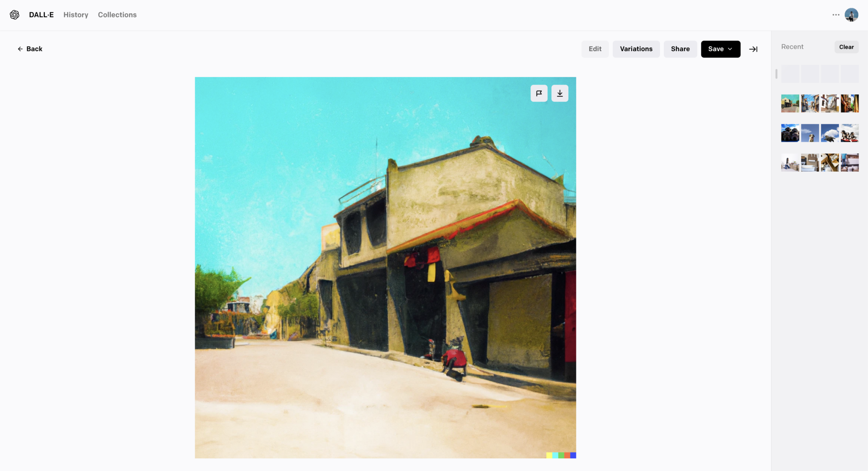Click the color signature swatches on image
This screenshot has width=868, height=471.
[561, 455]
